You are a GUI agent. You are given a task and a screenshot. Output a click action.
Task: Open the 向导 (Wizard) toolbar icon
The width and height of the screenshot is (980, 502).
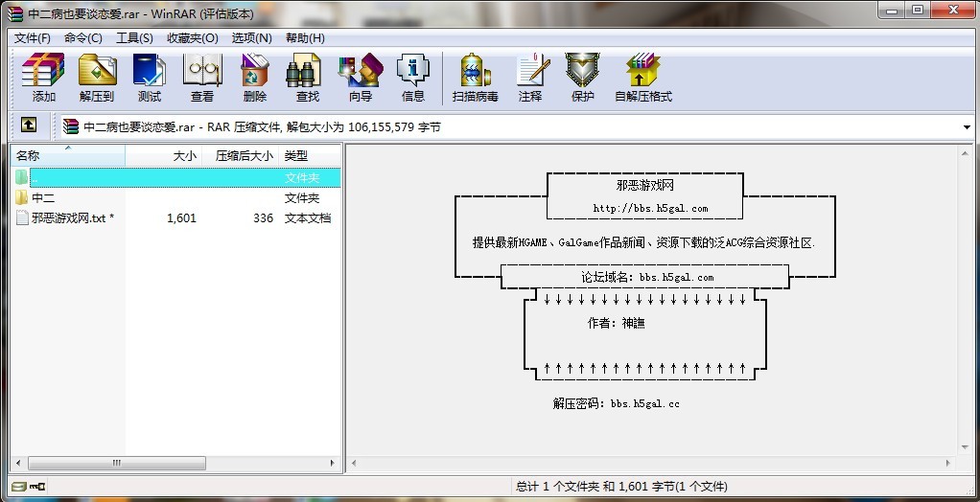pos(360,70)
